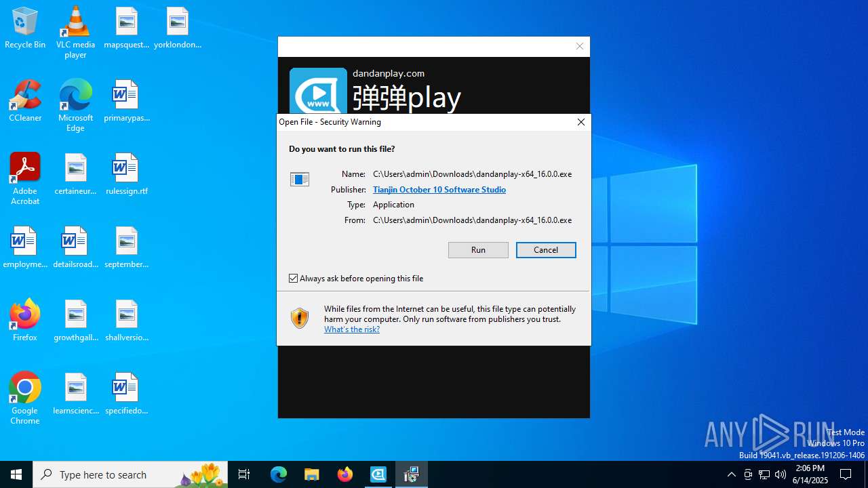This screenshot has height=488, width=868.
Task: Select the certaineur file icon
Action: [75, 174]
